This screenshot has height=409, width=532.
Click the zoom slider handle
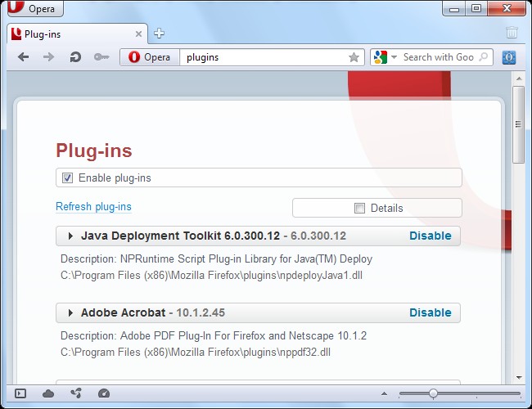433,393
